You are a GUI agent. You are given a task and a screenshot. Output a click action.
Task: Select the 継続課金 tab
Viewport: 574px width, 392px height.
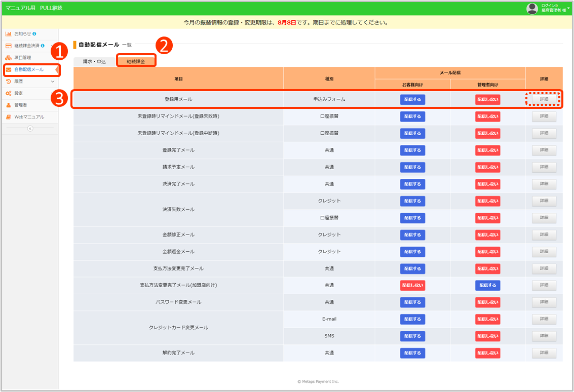(136, 61)
